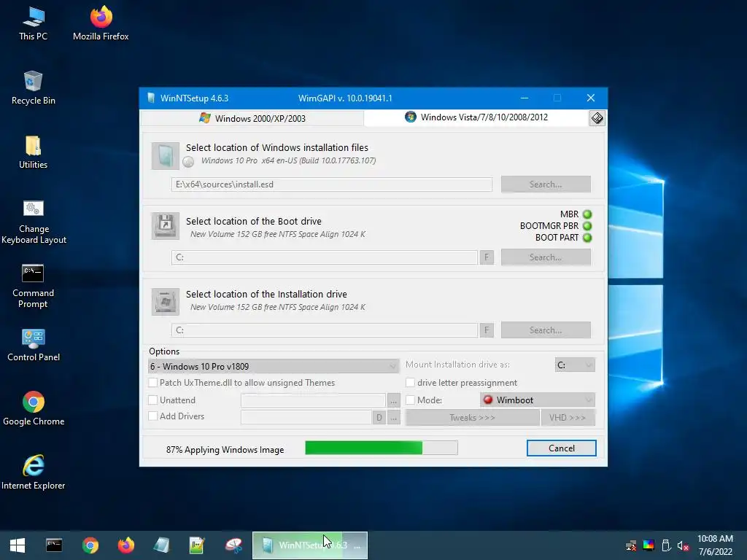Screen dimensions: 747x560
Task: Click the color display tray icon
Action: click(649, 545)
